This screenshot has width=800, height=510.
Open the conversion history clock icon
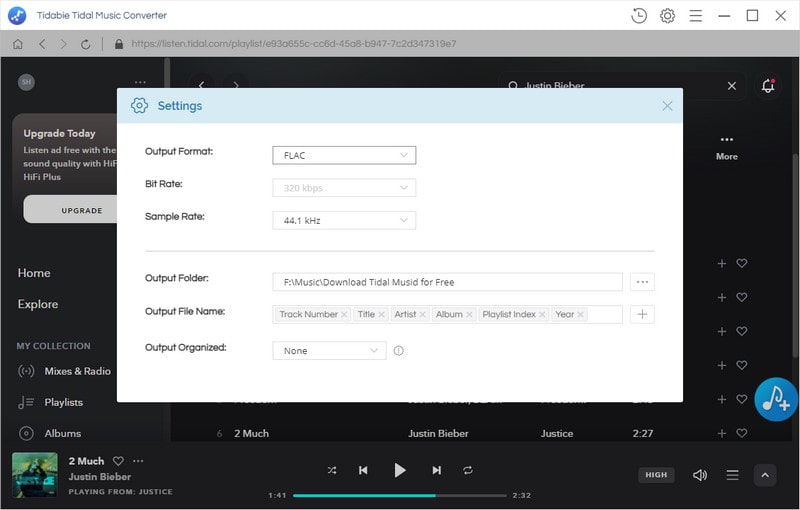pos(639,16)
